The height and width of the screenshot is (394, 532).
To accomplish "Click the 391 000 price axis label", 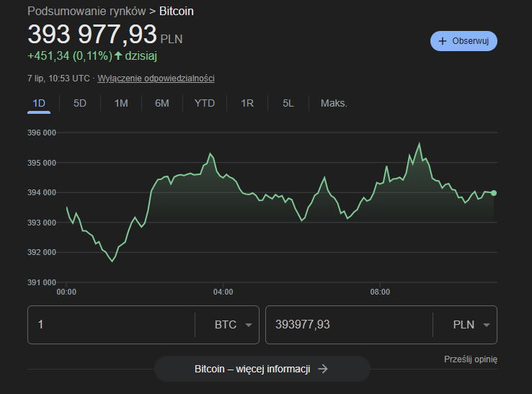I will tap(42, 282).
